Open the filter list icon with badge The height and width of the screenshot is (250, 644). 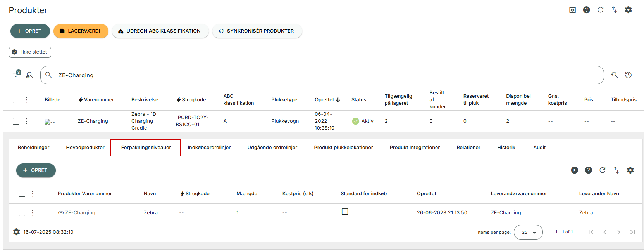point(16,74)
